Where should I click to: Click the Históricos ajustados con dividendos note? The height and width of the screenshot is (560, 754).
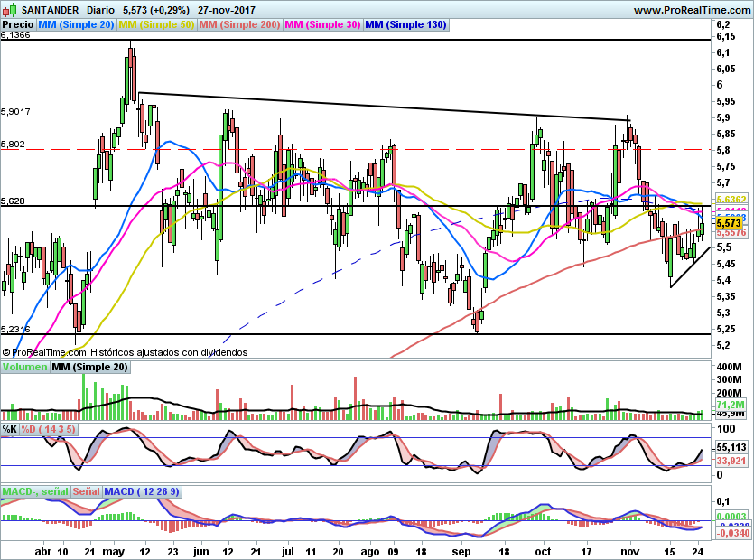coord(169,352)
